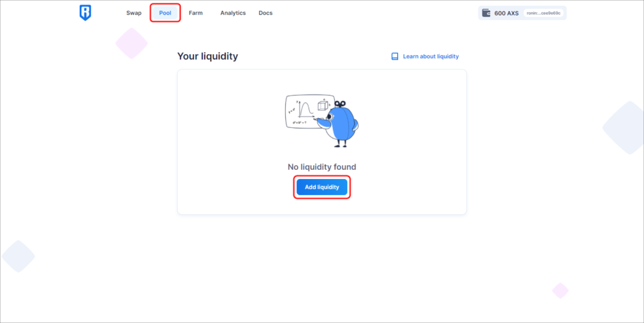This screenshot has width=644, height=323.
Task: Click the Your liquidity heading
Action: click(x=207, y=56)
